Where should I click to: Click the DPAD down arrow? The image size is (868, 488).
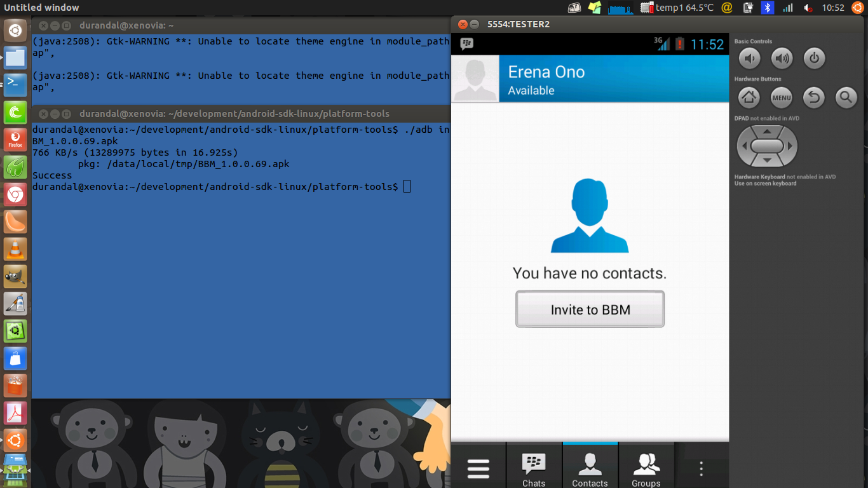click(x=767, y=161)
